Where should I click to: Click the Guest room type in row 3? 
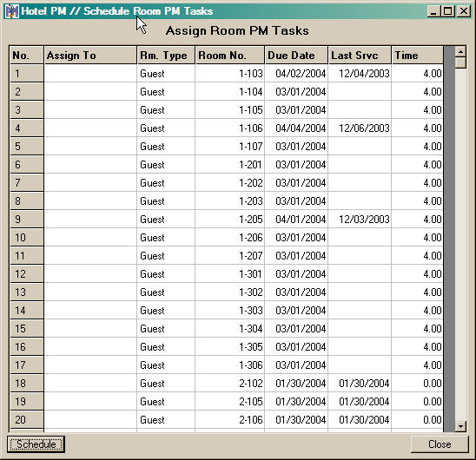(166, 110)
